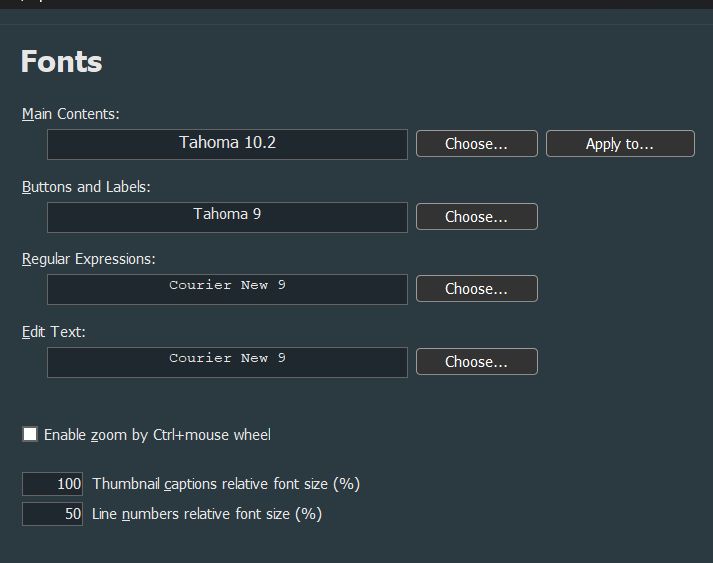Screen dimensions: 713x563
Task: Enable zoom by Ctrl+mouse wheel checkbox
Action: (x=30, y=434)
